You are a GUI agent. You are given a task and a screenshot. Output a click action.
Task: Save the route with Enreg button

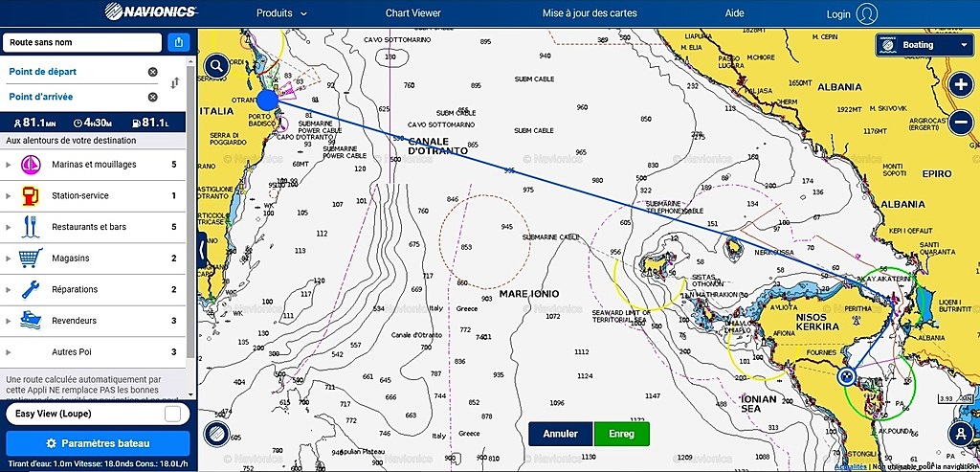pos(621,434)
